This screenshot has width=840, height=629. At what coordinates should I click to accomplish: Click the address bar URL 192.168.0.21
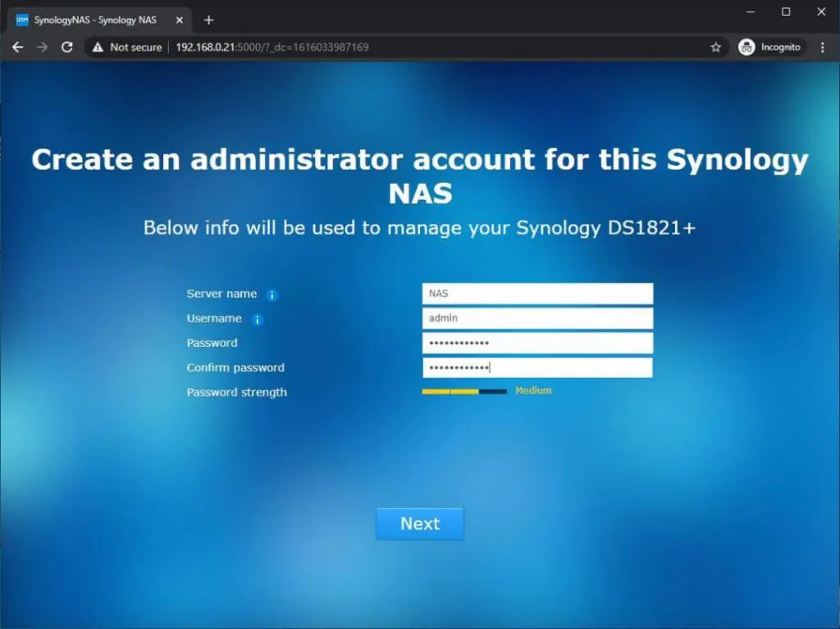coord(272,47)
